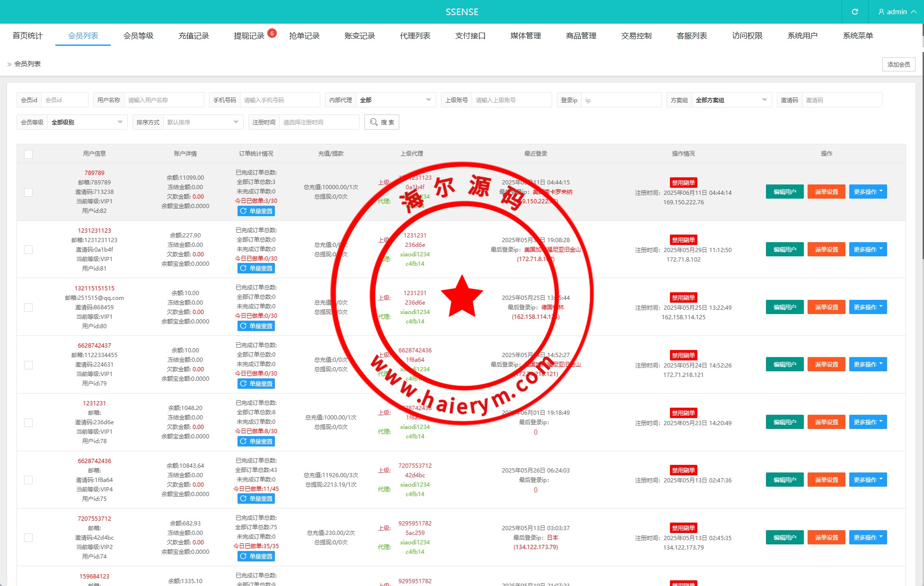The height and width of the screenshot is (586, 924).
Task: Click 单量重置 reset icon for user 6628742436
Action: (243, 499)
